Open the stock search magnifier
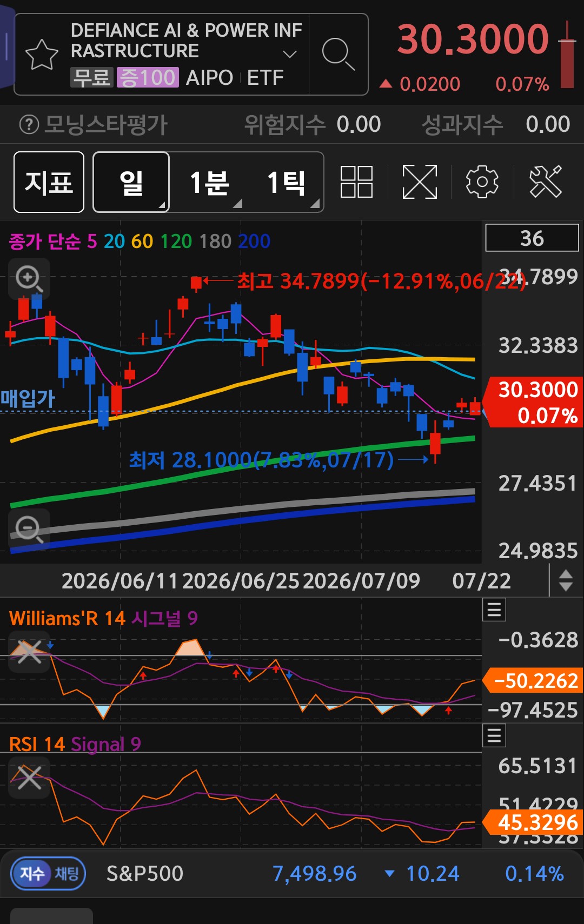The image size is (584, 924). click(x=339, y=55)
